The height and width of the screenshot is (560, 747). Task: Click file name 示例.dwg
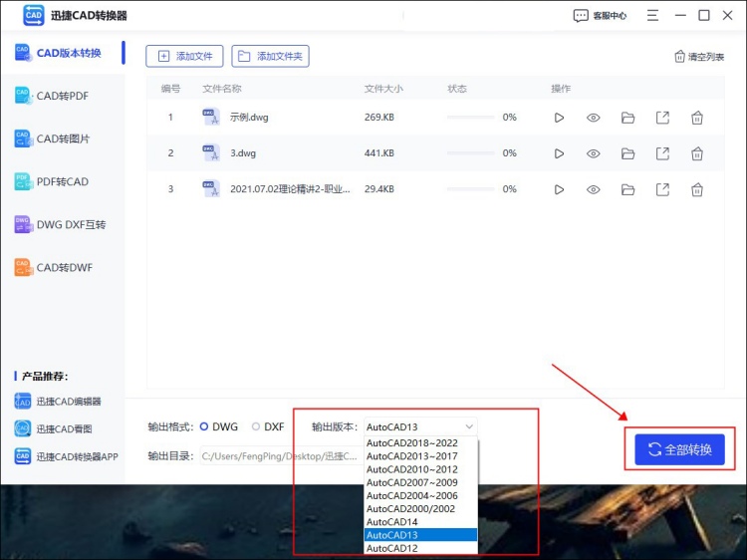click(x=249, y=118)
